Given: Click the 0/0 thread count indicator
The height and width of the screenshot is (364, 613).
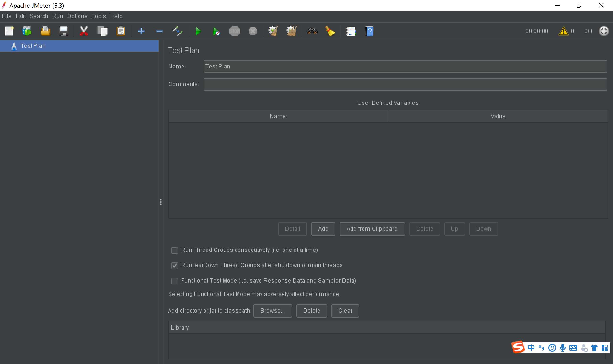Looking at the screenshot, I should (588, 31).
